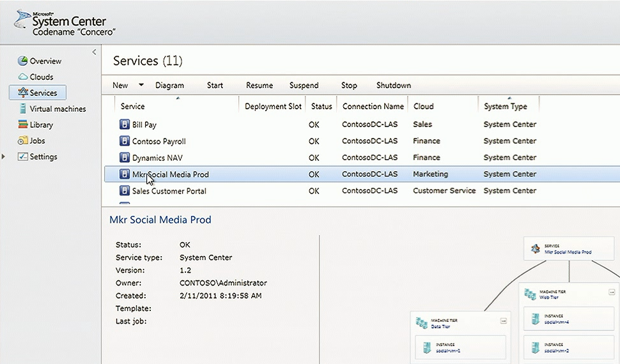
Task: Select the Contoso Payroll service name
Action: point(159,142)
